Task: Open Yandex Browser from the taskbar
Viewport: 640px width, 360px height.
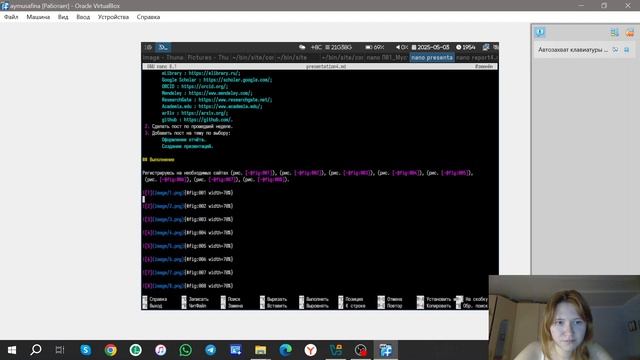Action: coord(311,350)
